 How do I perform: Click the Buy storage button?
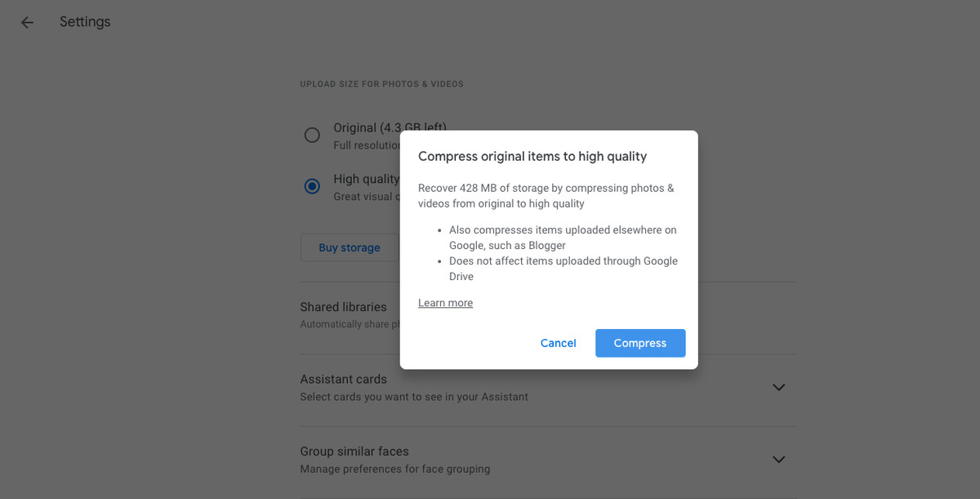pyautogui.click(x=350, y=247)
